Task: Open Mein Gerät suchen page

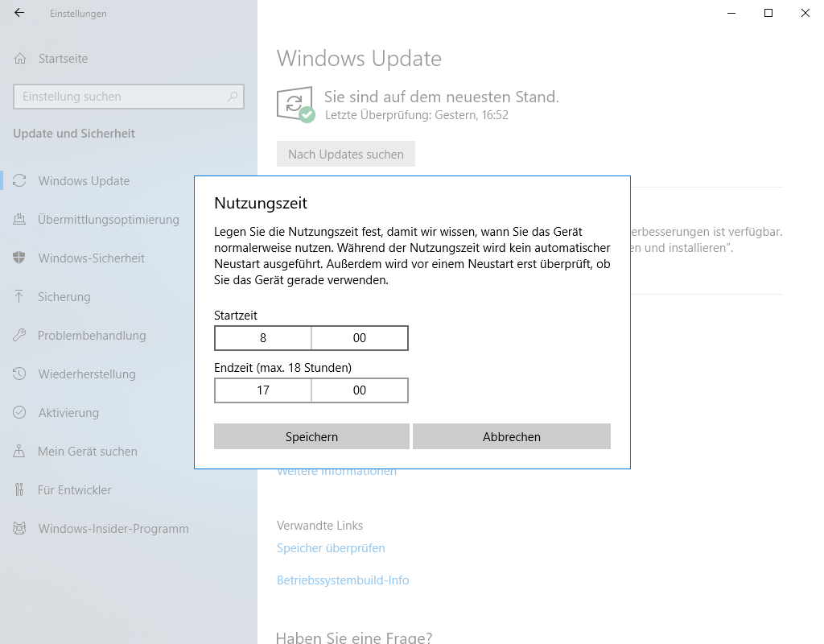Action: pos(88,451)
